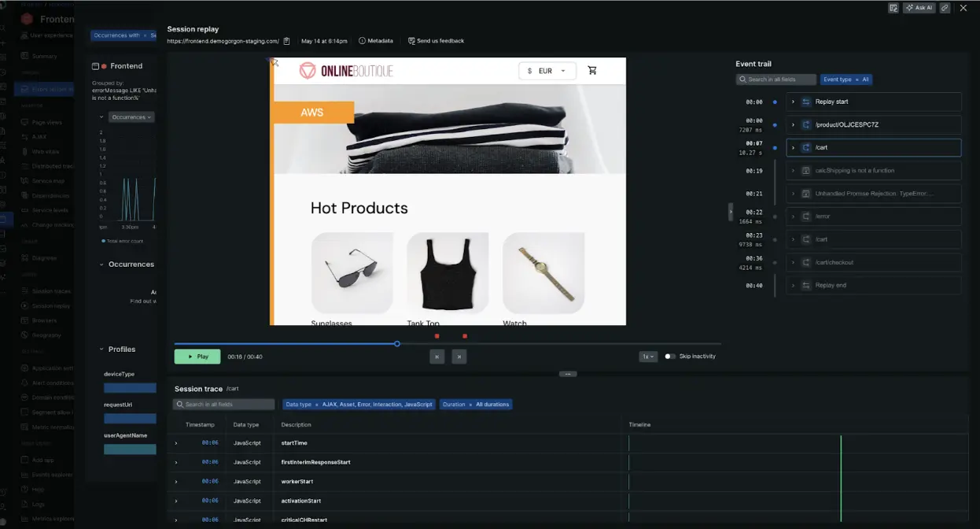Click the copy URL clipboard icon

(x=286, y=41)
